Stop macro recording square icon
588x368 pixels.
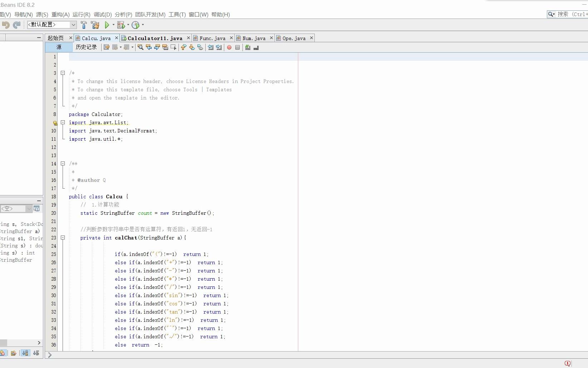[237, 47]
